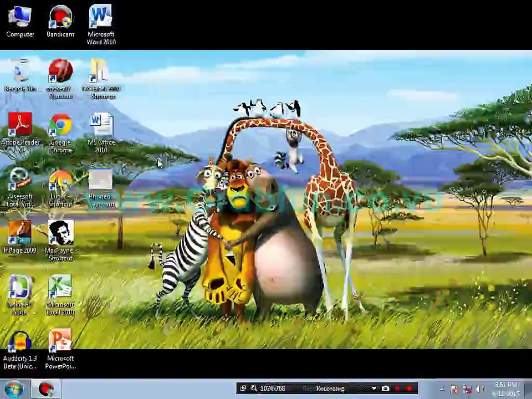This screenshot has height=399, width=532.
Task: Select the MaxPayne Shortcut icon
Action: click(60, 240)
